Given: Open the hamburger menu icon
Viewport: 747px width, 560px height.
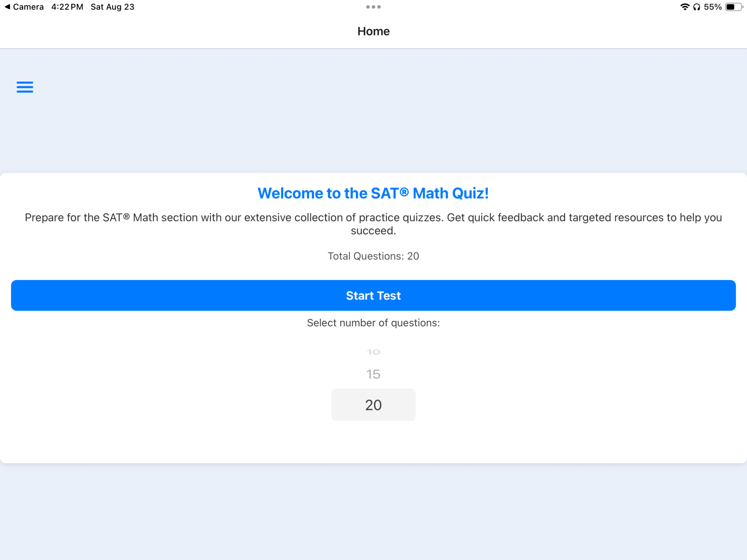Looking at the screenshot, I should [x=25, y=87].
